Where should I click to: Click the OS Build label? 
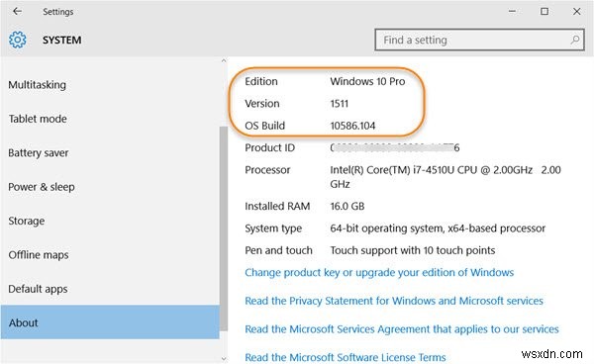[x=264, y=126]
